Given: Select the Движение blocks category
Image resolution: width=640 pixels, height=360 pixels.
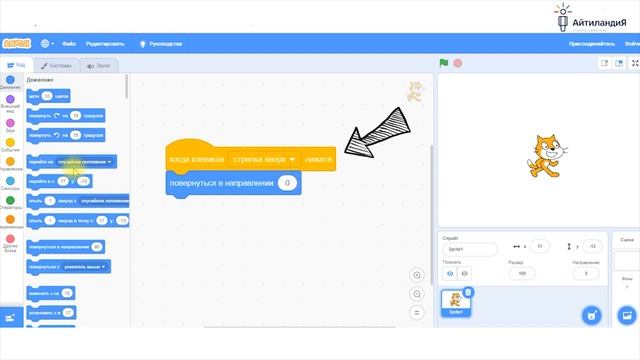Looking at the screenshot, I should point(10,82).
